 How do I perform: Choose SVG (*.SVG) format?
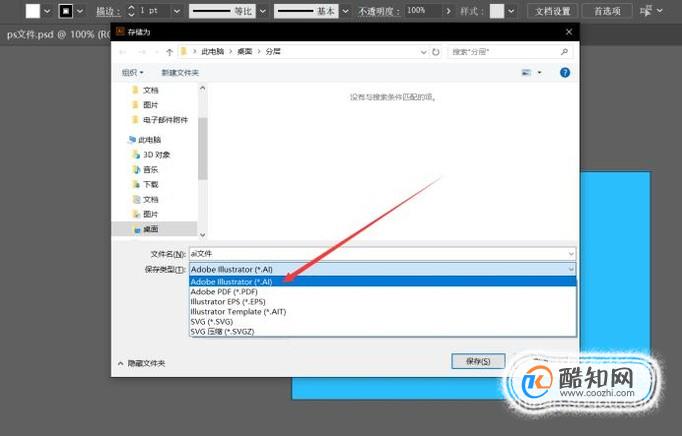click(x=382, y=322)
